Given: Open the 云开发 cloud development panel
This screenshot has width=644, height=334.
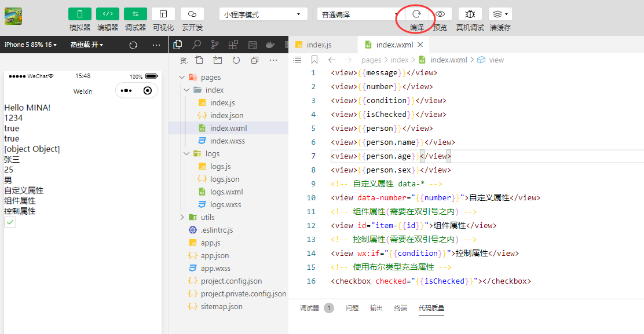Looking at the screenshot, I should point(192,14).
